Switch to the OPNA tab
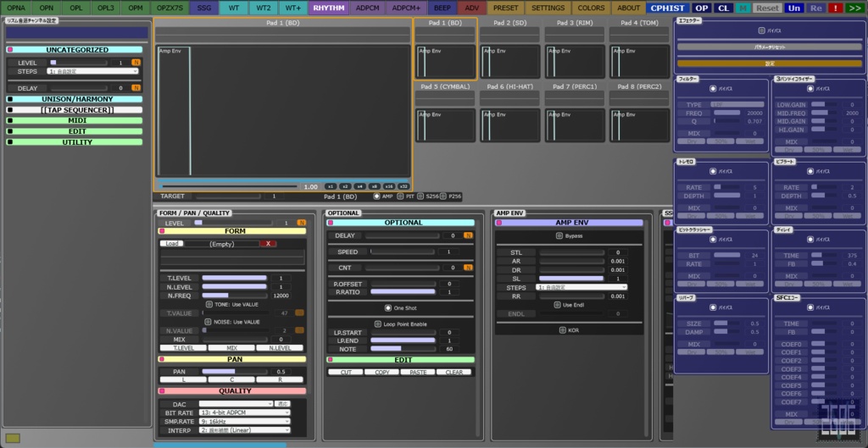 pos(16,8)
